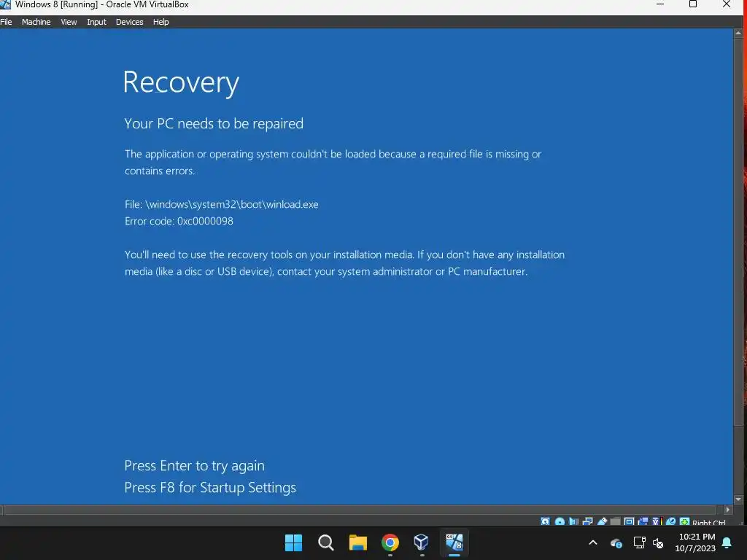Maximize the VirtualBox VM window

[x=693, y=4]
